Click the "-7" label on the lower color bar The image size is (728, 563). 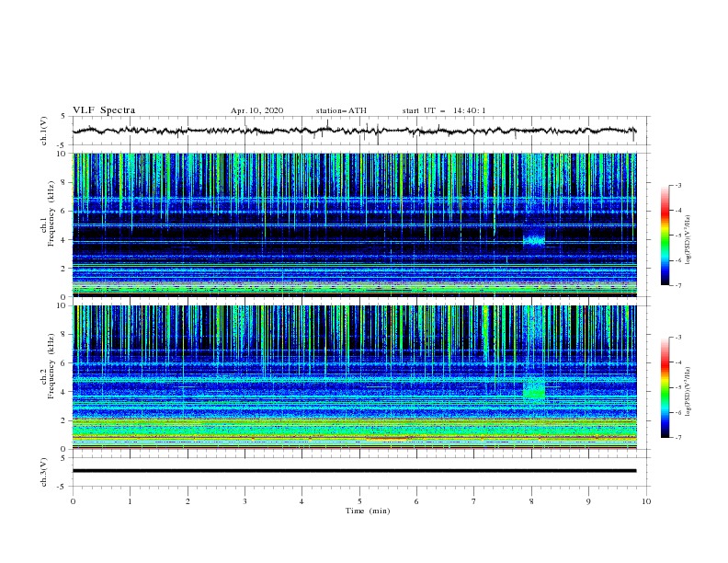[677, 437]
